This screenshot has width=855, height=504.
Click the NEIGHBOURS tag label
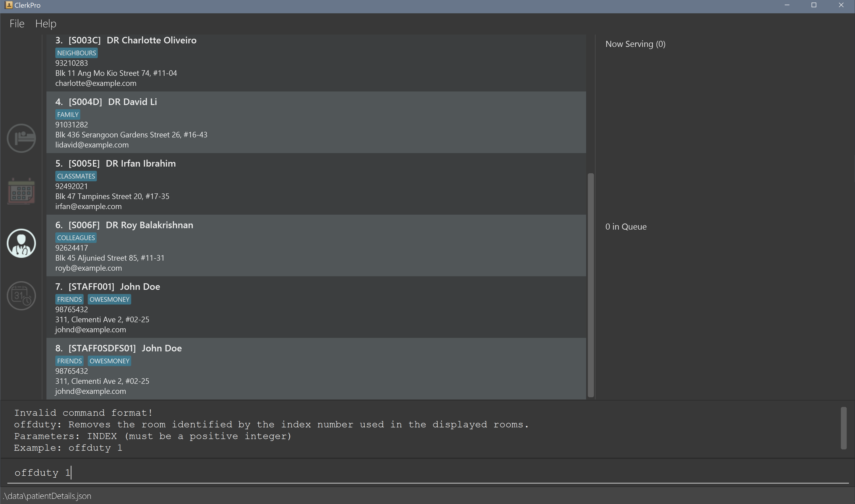coord(76,53)
